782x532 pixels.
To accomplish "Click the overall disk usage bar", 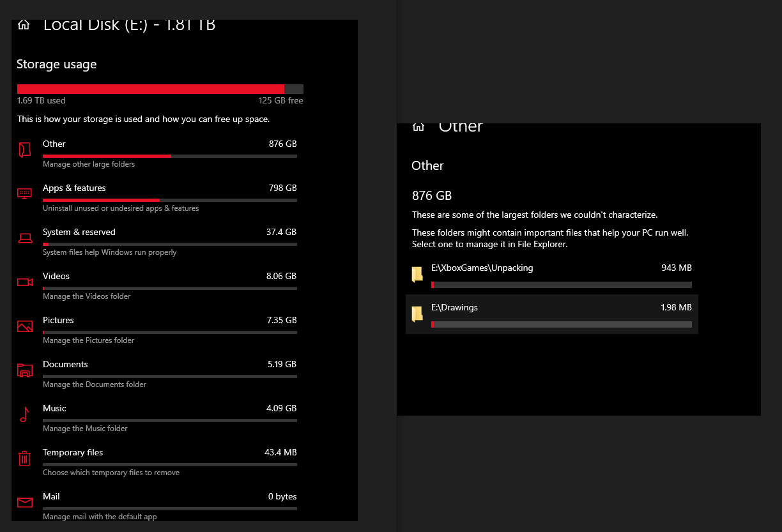I will click(x=160, y=89).
